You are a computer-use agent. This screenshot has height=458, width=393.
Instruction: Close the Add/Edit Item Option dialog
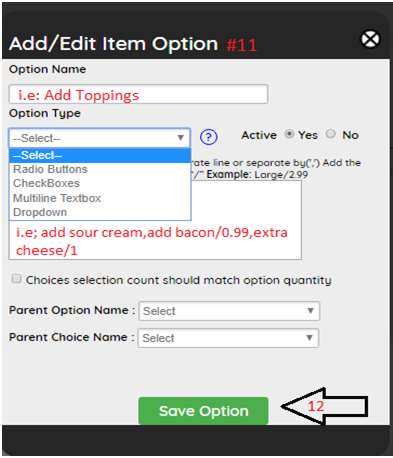pyautogui.click(x=370, y=39)
